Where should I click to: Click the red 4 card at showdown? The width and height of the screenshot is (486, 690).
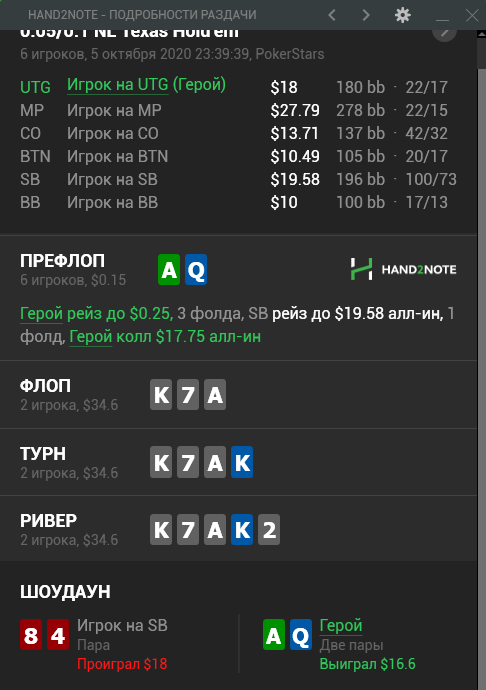click(58, 635)
